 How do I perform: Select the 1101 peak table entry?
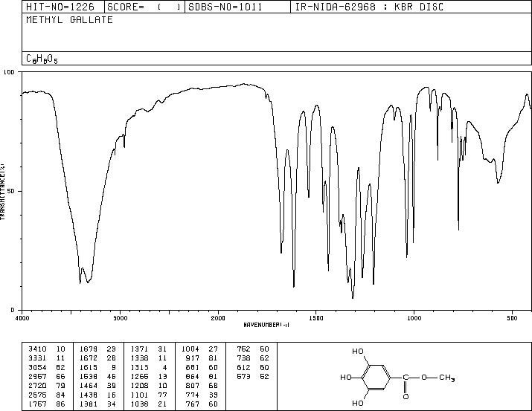(139, 395)
